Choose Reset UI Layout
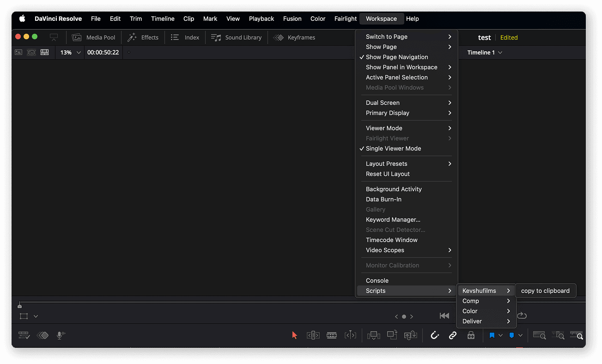 (x=407, y=174)
